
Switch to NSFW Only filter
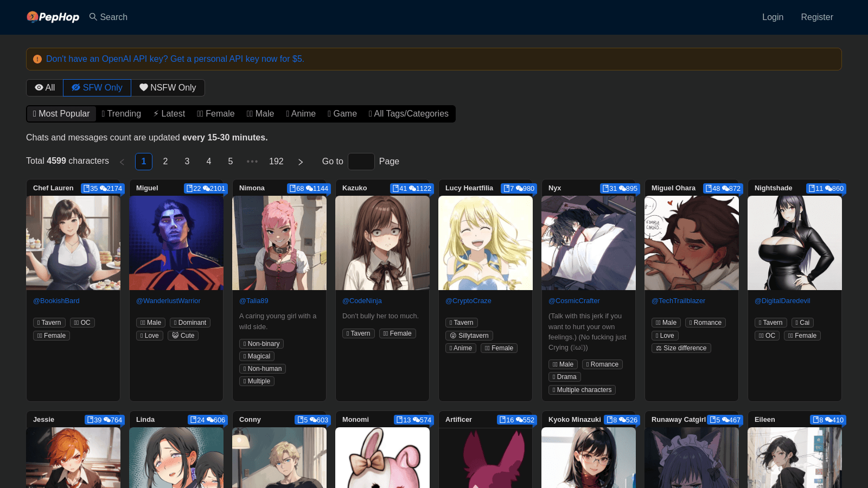168,88
